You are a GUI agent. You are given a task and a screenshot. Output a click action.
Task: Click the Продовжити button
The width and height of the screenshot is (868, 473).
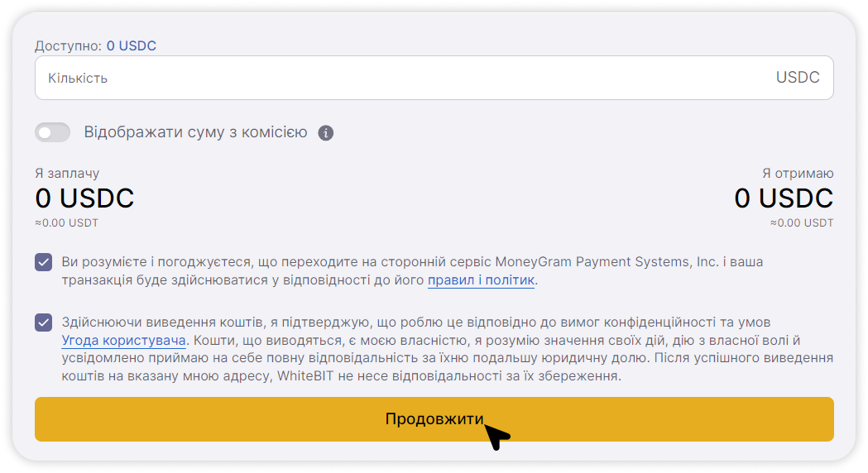coord(434,418)
